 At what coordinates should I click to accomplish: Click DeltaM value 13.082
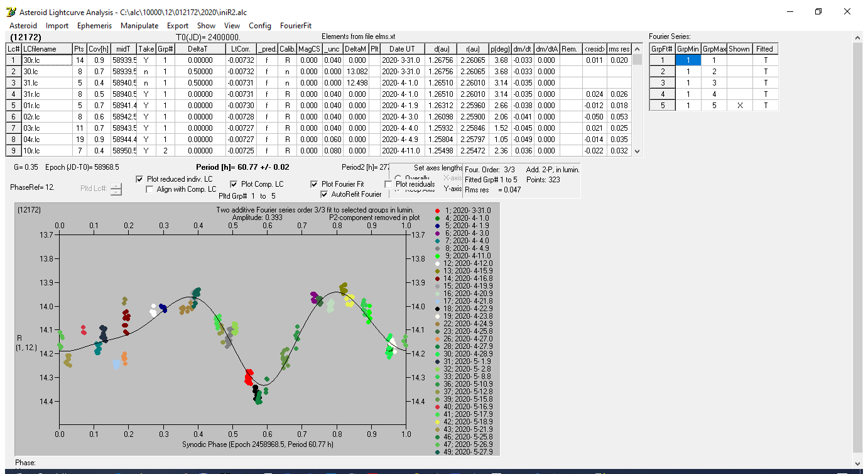click(356, 71)
